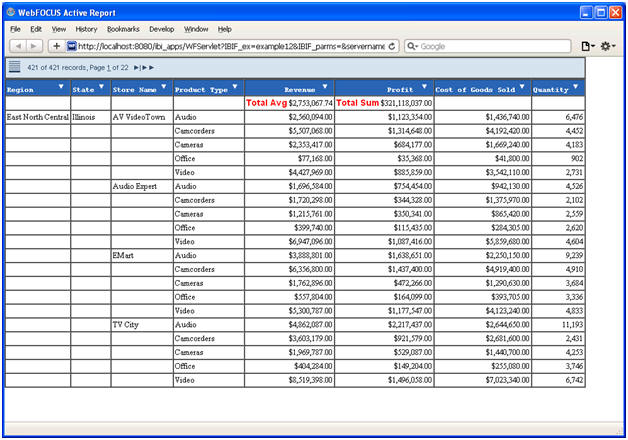Click revenue value $8,519,398.00
Image resolution: width=628 pixels, height=440 pixels.
click(x=310, y=380)
